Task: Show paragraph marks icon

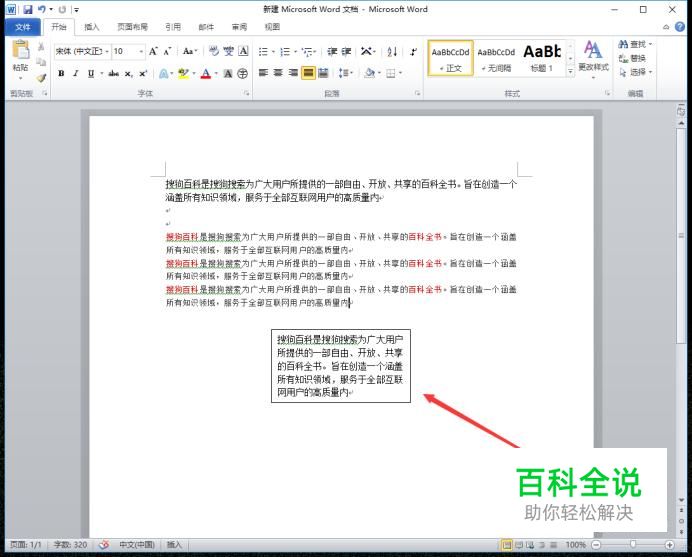Action: click(413, 51)
